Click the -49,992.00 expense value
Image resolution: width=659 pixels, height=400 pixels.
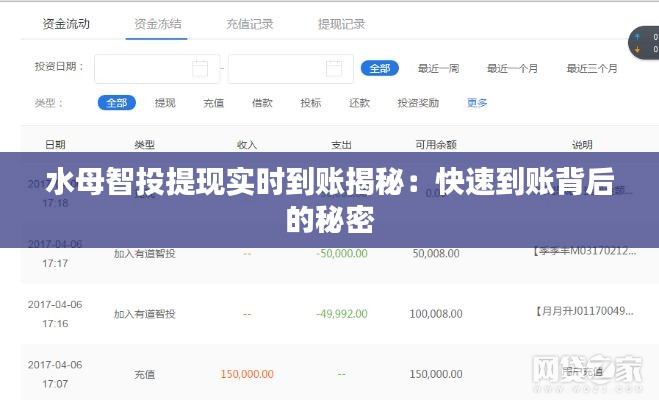point(341,314)
